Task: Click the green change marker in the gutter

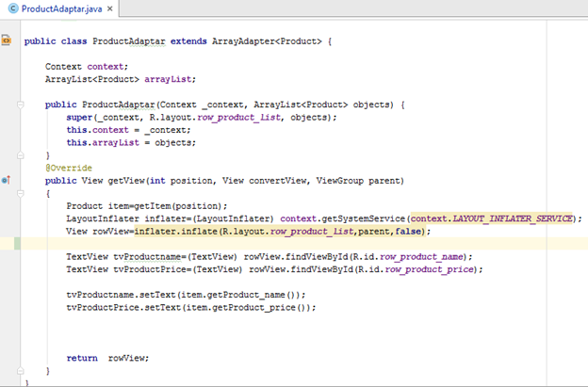Action: 17,244
